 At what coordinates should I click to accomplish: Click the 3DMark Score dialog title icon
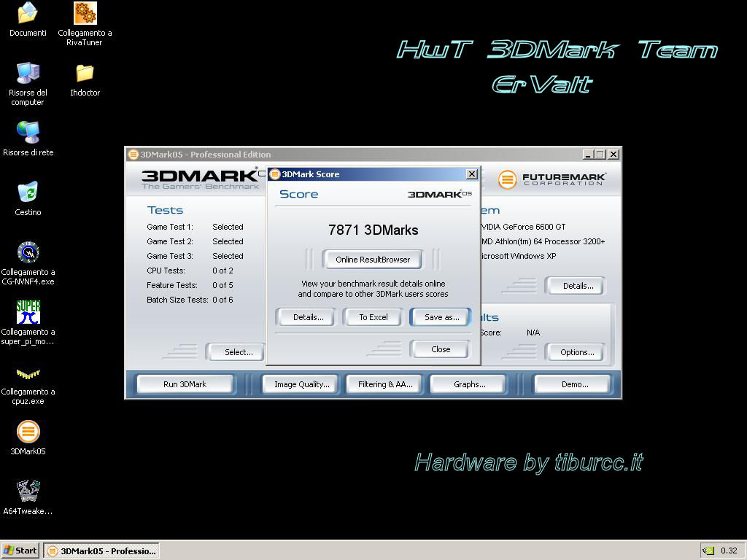275,174
